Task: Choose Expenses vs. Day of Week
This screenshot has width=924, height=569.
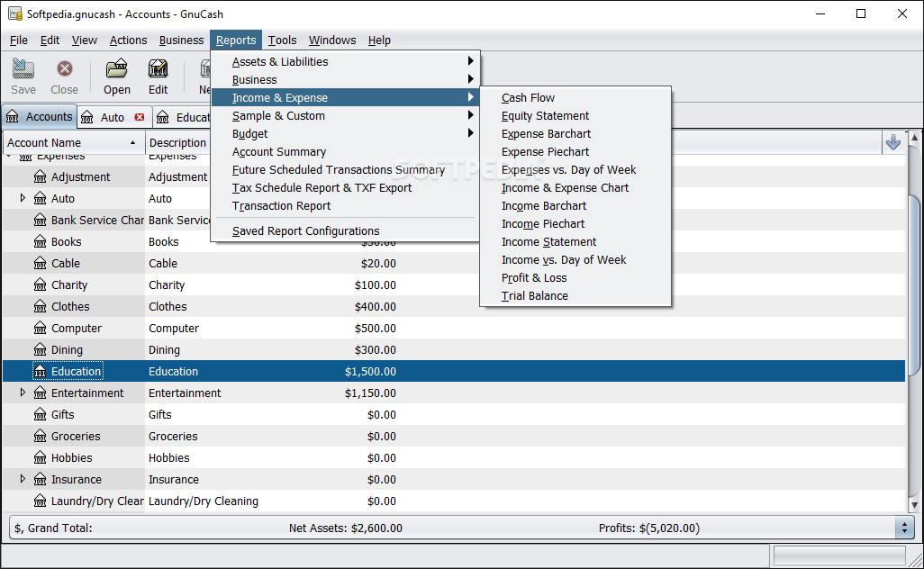Action: [x=575, y=169]
